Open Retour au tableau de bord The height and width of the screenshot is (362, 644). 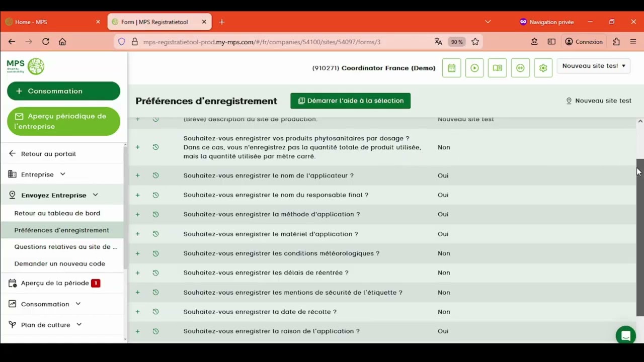[x=57, y=213]
